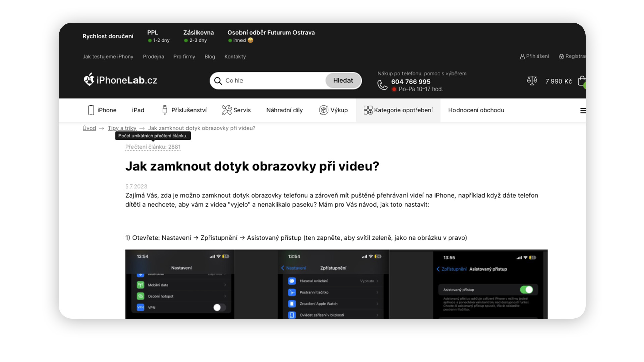
Task: Open Jak testujeme iPhony link
Action: 108,57
